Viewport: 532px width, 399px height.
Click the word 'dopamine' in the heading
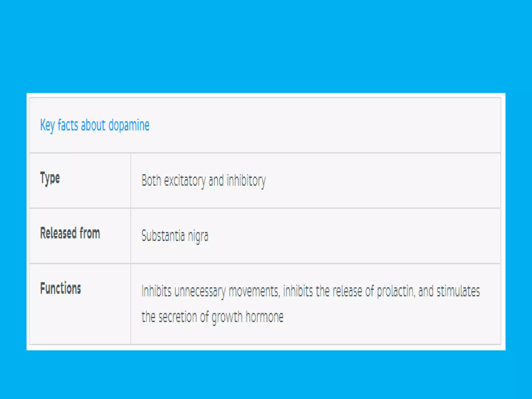[129, 126]
